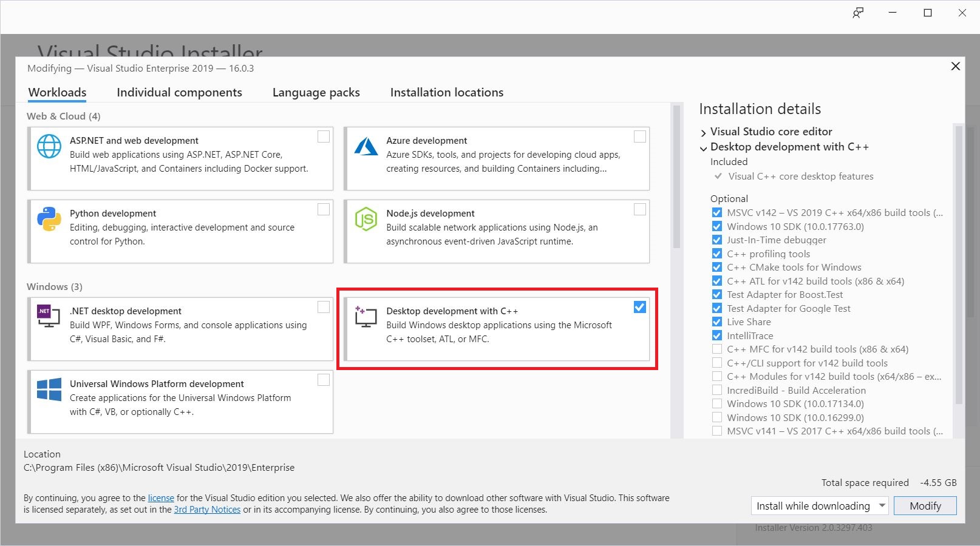The image size is (980, 546).
Task: Uncheck the IntelliTrace optional component
Action: (716, 335)
